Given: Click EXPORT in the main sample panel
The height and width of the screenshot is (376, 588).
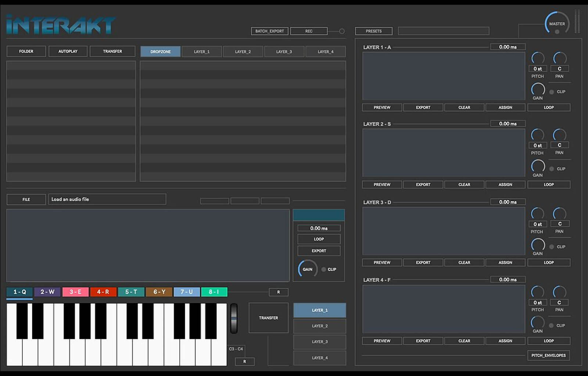Looking at the screenshot, I should [319, 251].
